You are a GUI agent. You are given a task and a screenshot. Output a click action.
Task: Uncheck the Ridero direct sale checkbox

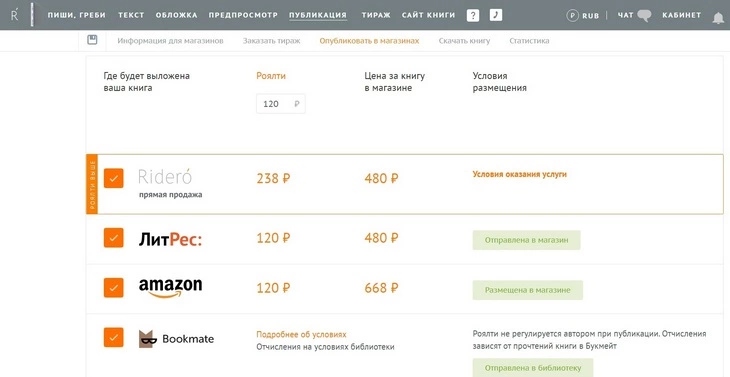coord(114,178)
